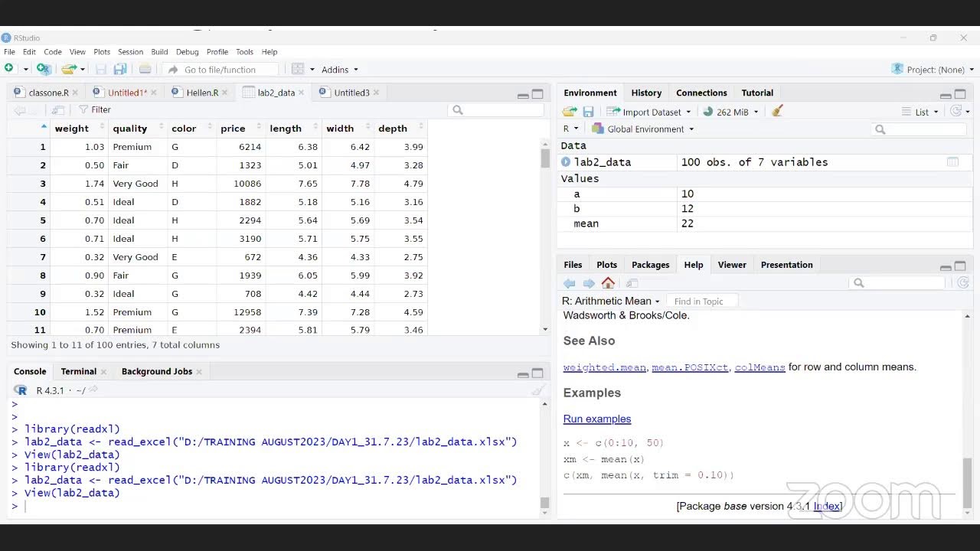Viewport: 980px width, 551px height.
Task: Toggle the Filter in data viewer
Action: pos(95,110)
